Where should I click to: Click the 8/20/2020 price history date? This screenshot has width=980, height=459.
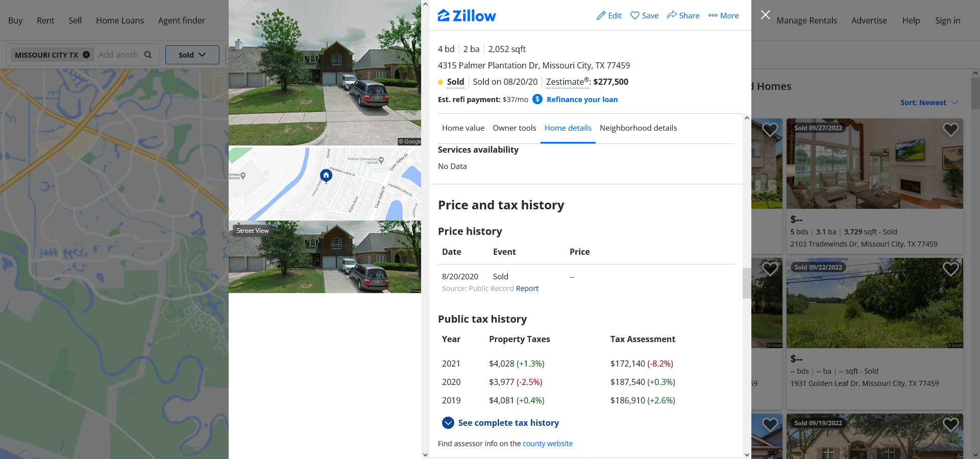pyautogui.click(x=460, y=276)
